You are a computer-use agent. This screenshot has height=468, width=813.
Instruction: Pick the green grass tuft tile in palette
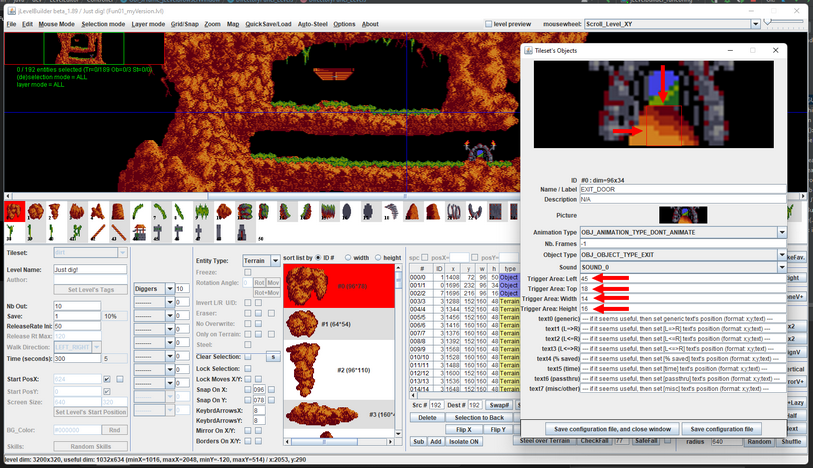point(202,211)
